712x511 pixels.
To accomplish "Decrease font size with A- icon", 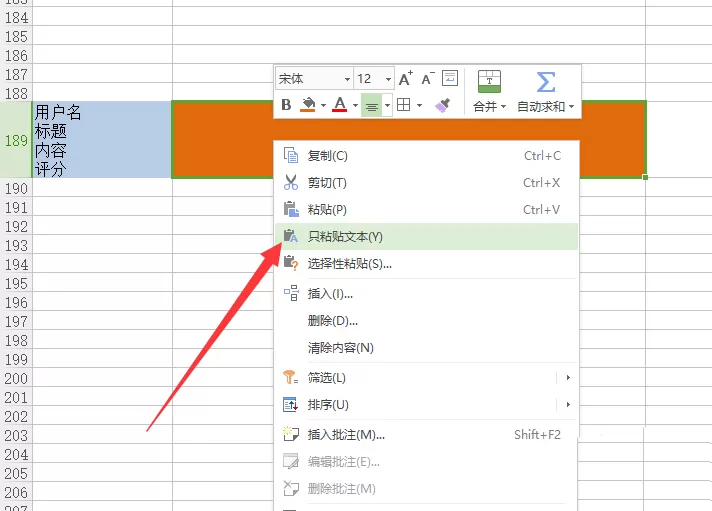I will click(x=428, y=79).
